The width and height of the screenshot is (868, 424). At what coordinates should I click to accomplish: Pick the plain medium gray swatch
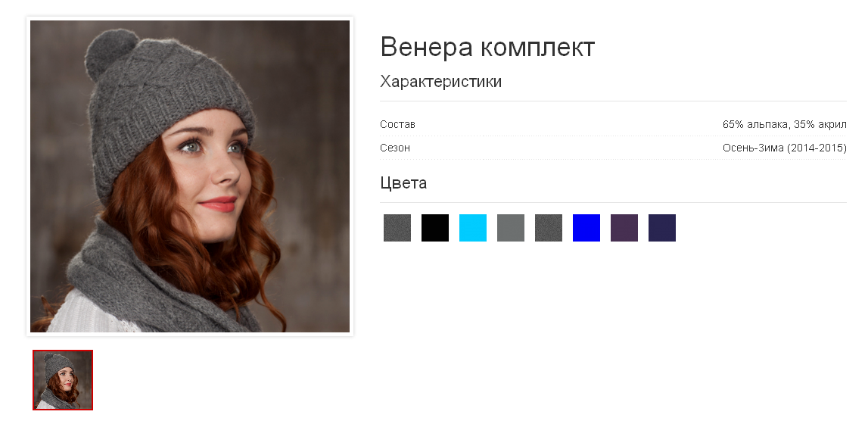pyautogui.click(x=510, y=228)
